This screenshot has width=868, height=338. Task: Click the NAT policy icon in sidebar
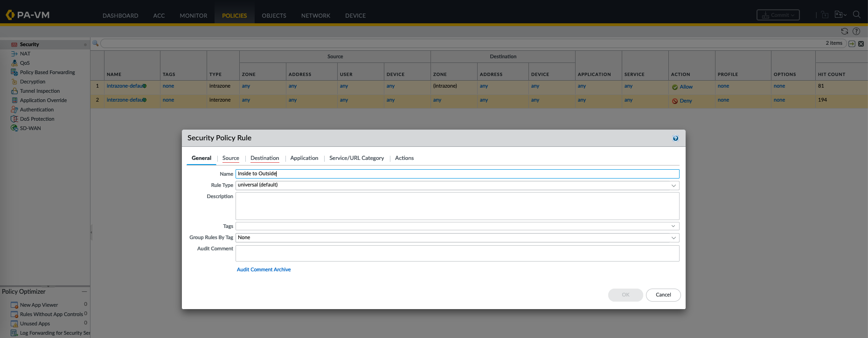tap(14, 54)
